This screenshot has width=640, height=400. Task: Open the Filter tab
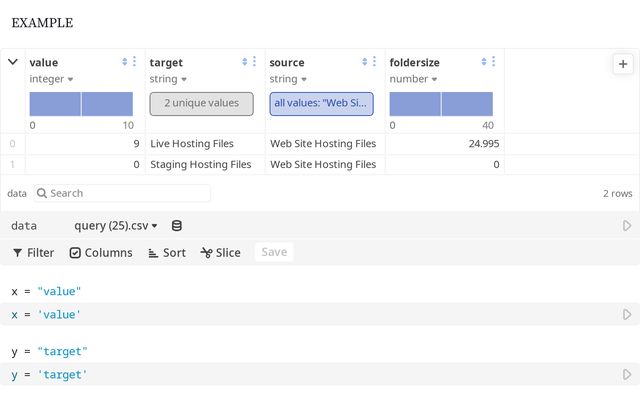(x=33, y=253)
